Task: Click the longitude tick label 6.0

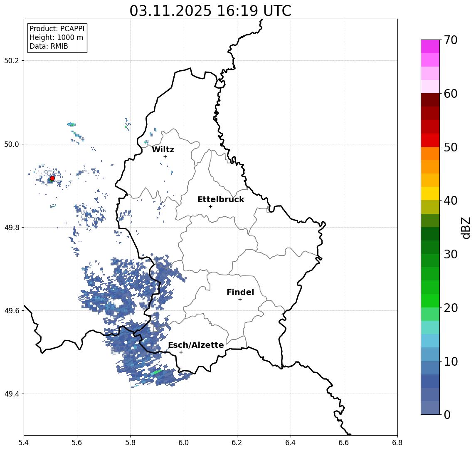Action: coord(184,443)
